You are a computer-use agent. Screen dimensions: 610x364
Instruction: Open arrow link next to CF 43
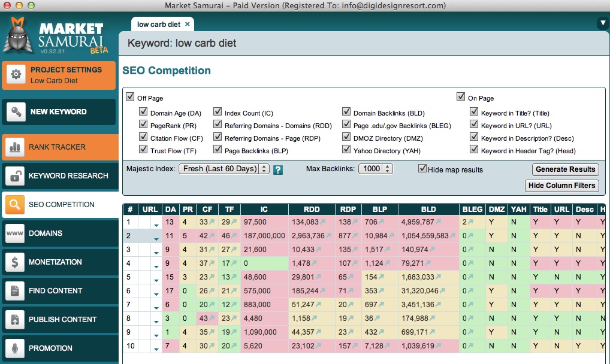coord(212,318)
